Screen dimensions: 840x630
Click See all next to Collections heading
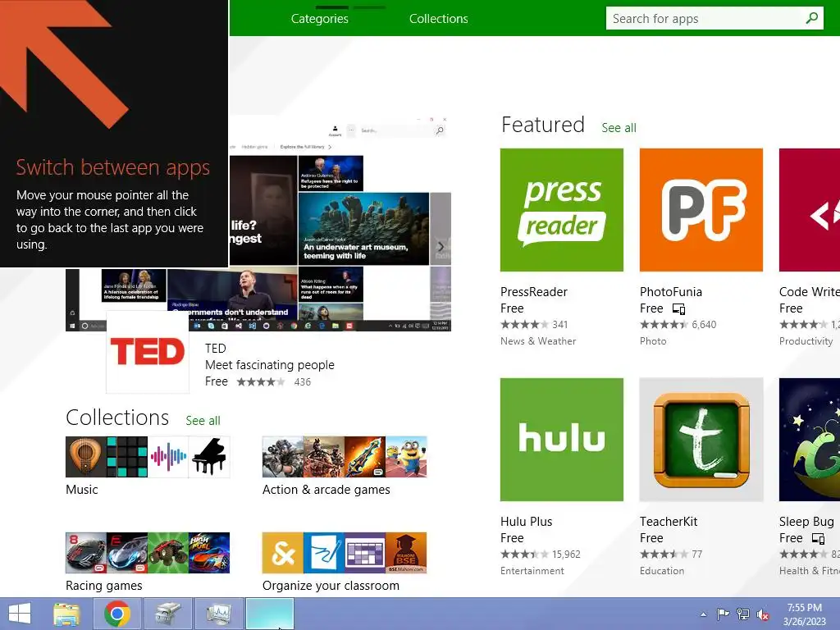(x=203, y=421)
